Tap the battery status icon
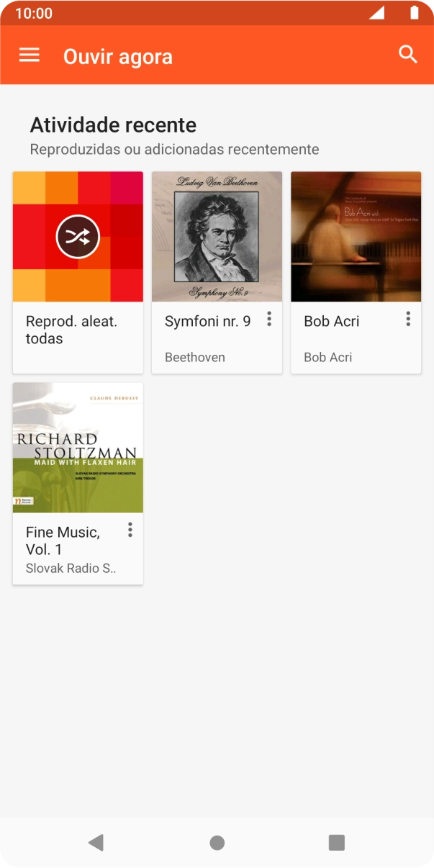The height and width of the screenshot is (868, 434). (414, 13)
